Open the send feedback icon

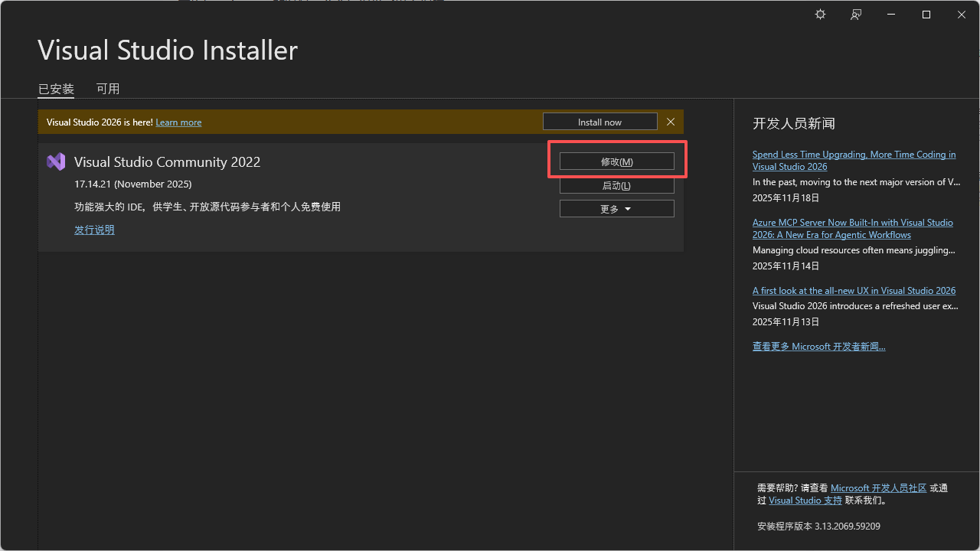click(856, 15)
